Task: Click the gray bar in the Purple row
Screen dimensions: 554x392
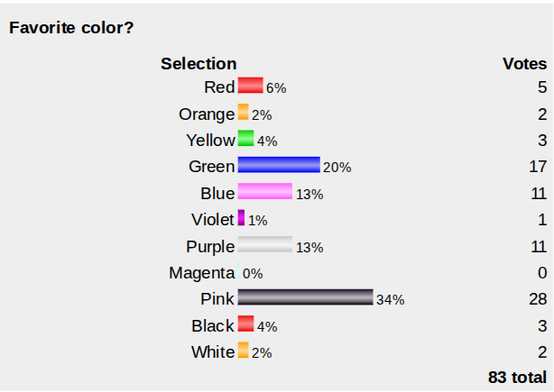Action: pyautogui.click(x=264, y=245)
